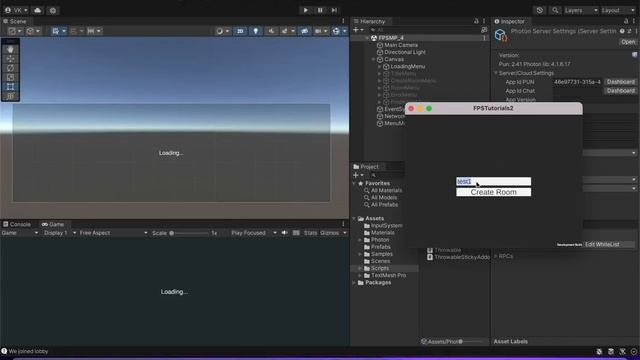Toggle the Hierarchy panel lock icon
This screenshot has height=360, width=640.
[476, 21]
